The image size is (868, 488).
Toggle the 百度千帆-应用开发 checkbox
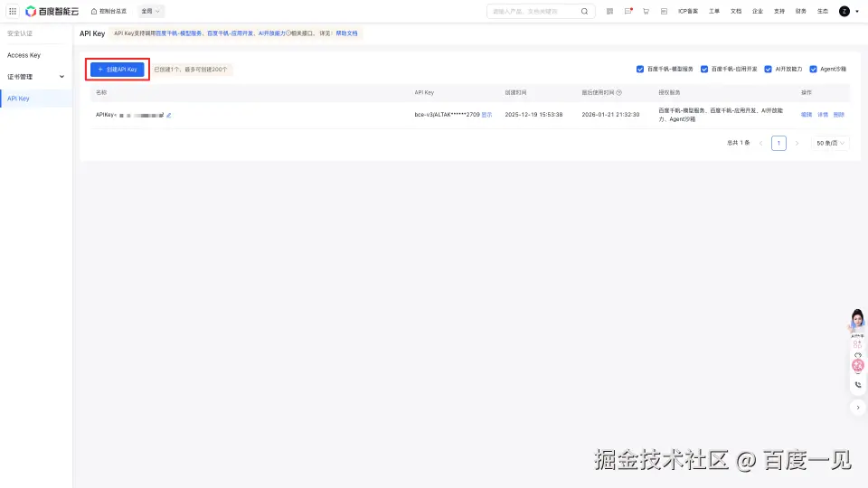(x=704, y=70)
